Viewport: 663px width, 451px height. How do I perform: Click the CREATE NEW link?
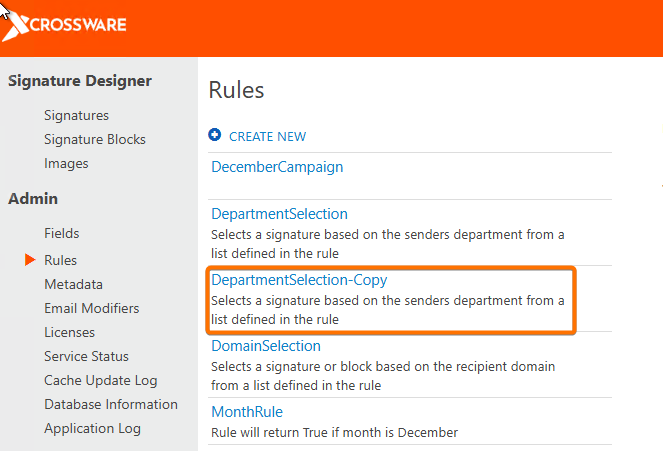pyautogui.click(x=267, y=136)
